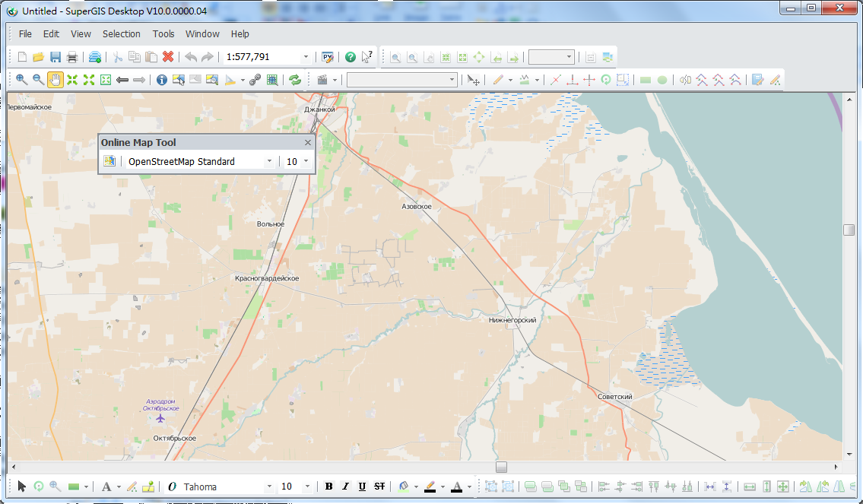Toggle Bold text formatting

click(328, 487)
